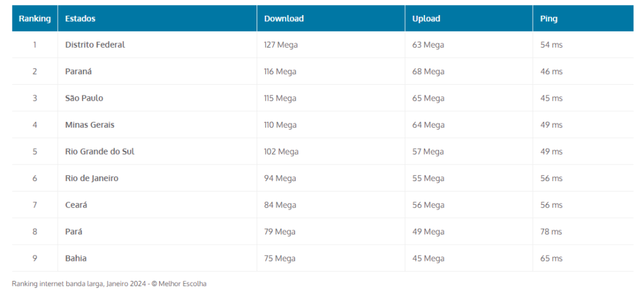The height and width of the screenshot is (296, 644).
Task: Select the 45 ms ping cell
Action: [552, 99]
